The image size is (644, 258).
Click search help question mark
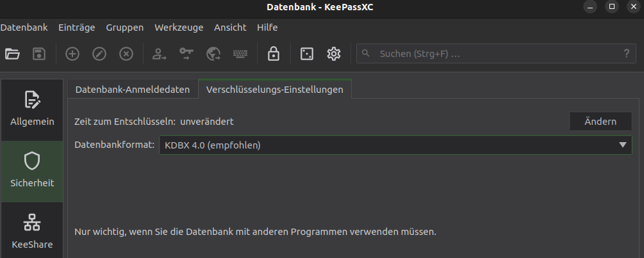[626, 53]
